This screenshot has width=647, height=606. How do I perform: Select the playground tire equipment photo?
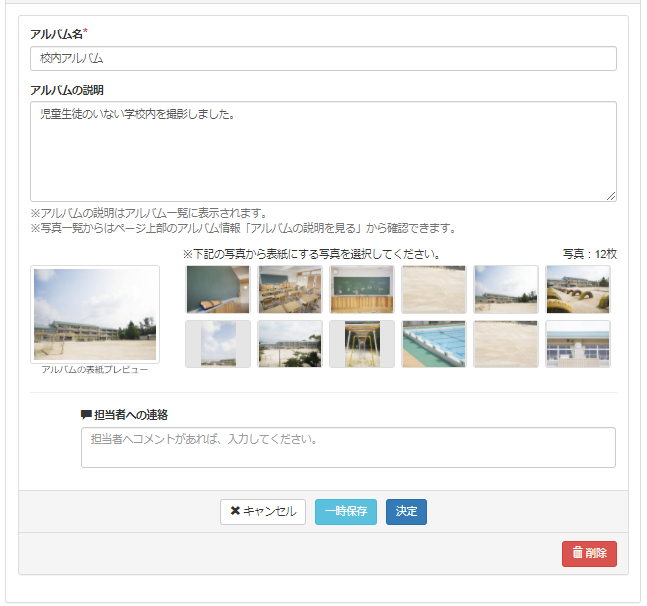coord(578,290)
